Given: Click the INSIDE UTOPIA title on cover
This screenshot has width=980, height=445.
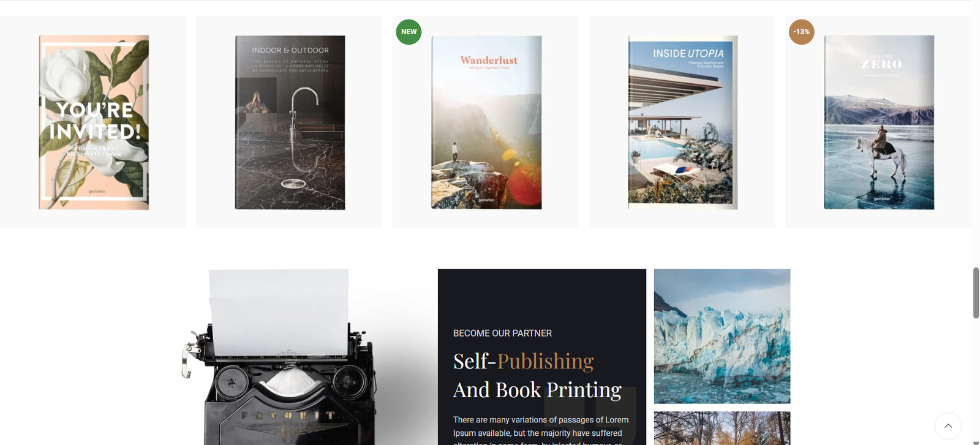Looking at the screenshot, I should 688,53.
